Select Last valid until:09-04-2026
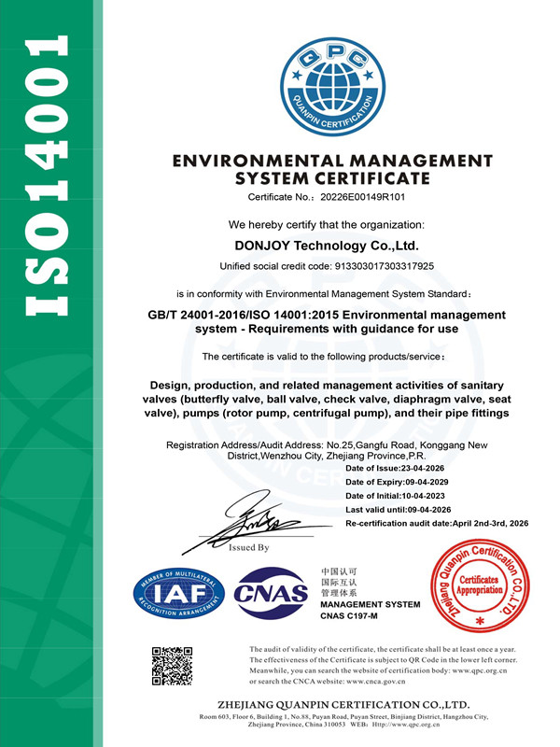The image size is (560, 747). coord(399,510)
